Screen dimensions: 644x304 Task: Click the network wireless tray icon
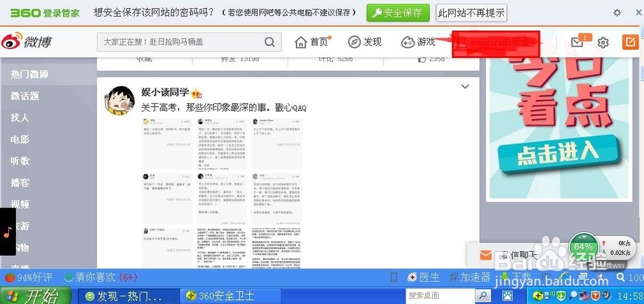[x=551, y=296]
